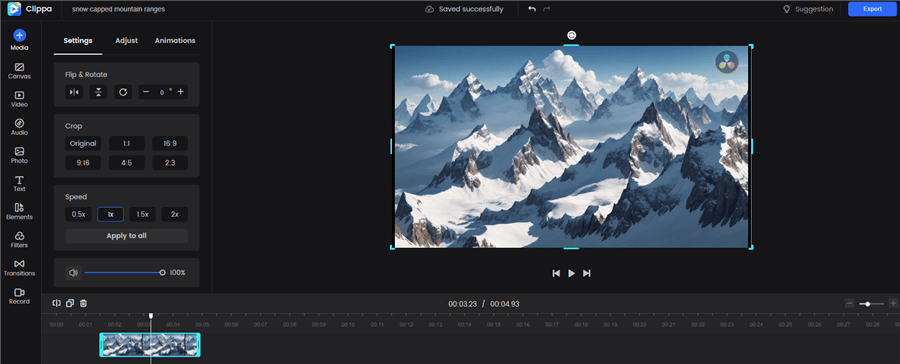Switch to the Adjust tab
Image resolution: width=900 pixels, height=364 pixels.
126,41
